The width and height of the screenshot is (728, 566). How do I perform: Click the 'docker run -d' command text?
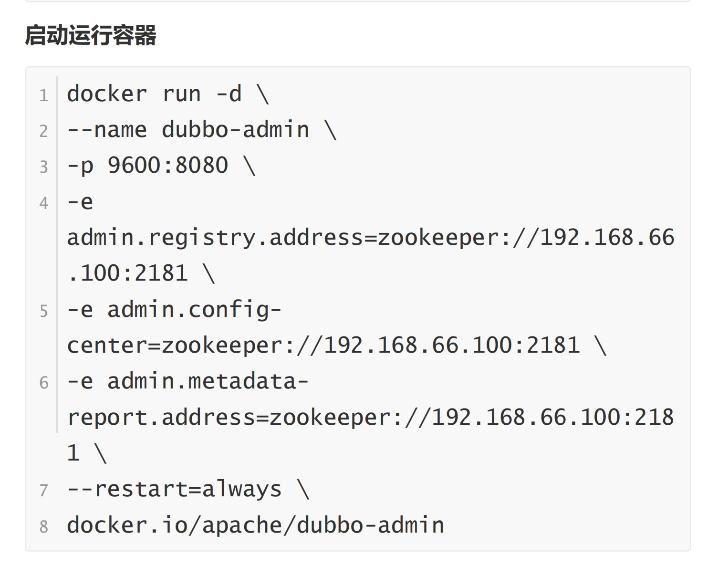(x=155, y=94)
